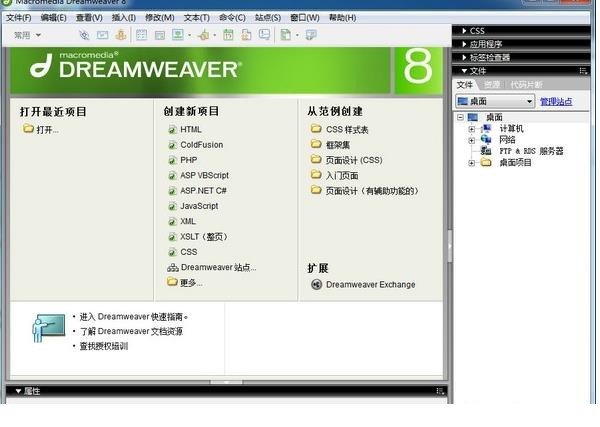Click the Date icon in the Insert bar
Viewport: 600px width, 427px height.
(228, 35)
